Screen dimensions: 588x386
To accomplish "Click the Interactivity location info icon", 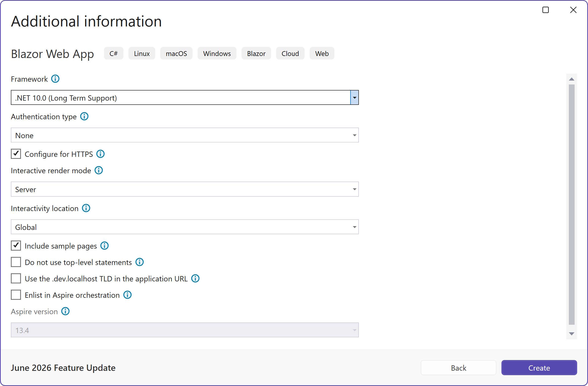I will coord(86,208).
